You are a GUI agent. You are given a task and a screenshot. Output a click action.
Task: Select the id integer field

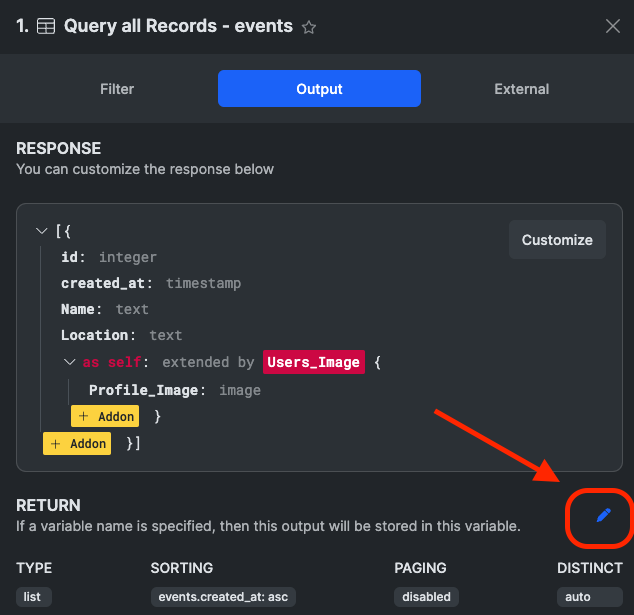[109, 258]
